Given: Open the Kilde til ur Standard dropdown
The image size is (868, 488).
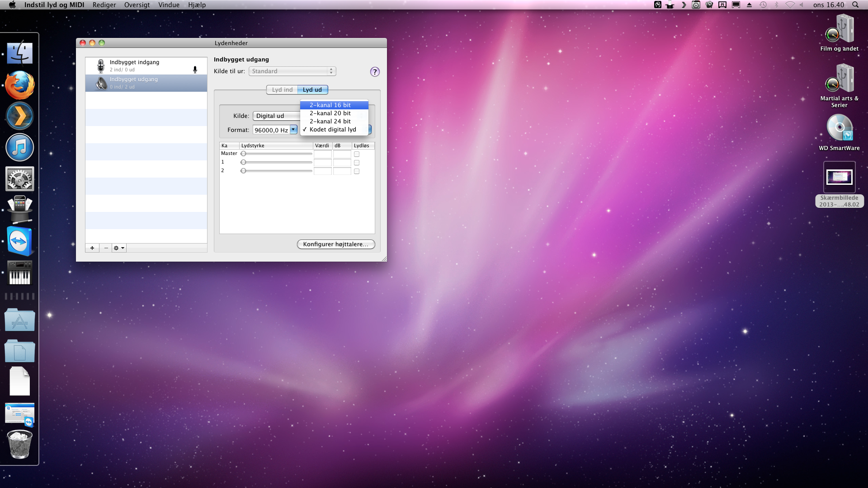Looking at the screenshot, I should (292, 71).
